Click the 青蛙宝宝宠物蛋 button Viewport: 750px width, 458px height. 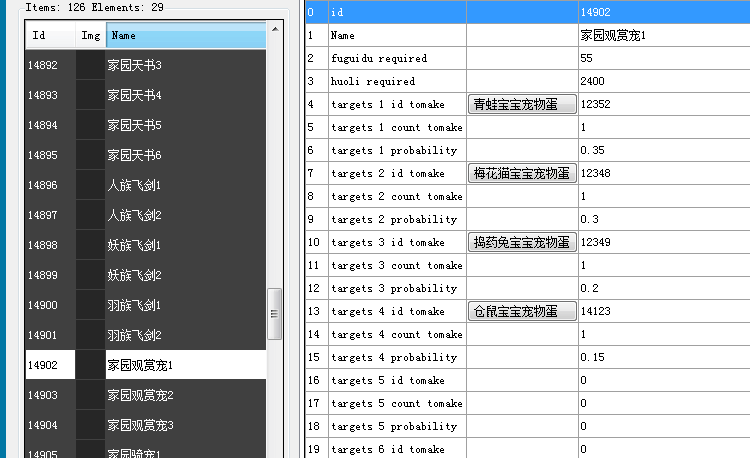click(522, 104)
